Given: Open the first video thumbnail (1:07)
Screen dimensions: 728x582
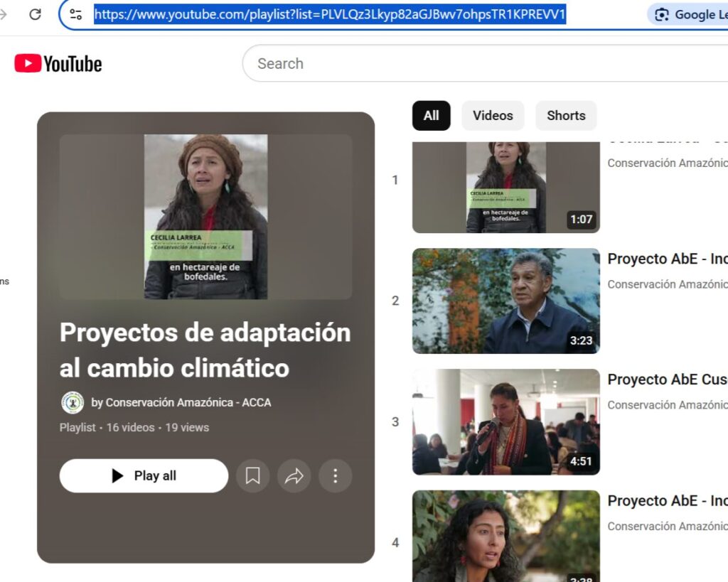Looking at the screenshot, I should 506,187.
